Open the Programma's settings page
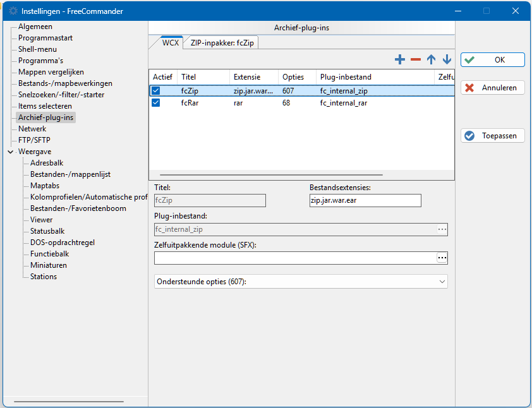The height and width of the screenshot is (408, 532). [x=40, y=61]
